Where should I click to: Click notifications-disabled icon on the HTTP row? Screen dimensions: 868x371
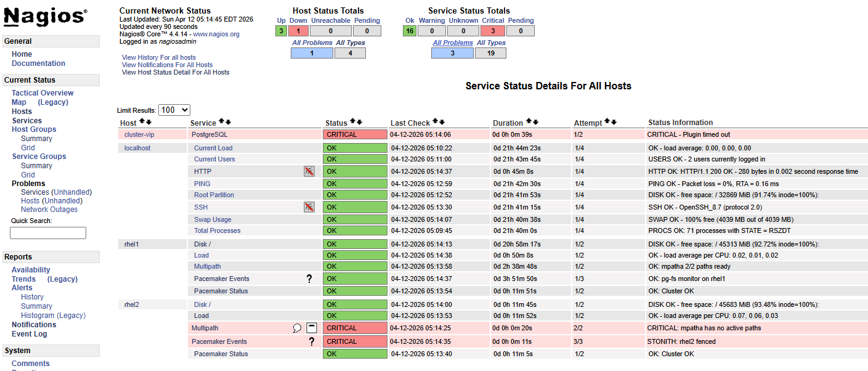click(x=309, y=171)
